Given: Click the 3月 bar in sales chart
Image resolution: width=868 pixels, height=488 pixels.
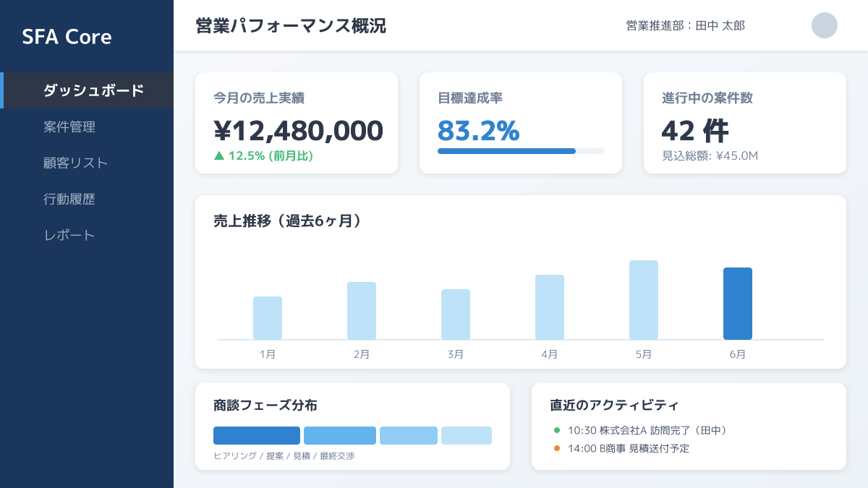Looking at the screenshot, I should point(455,314).
